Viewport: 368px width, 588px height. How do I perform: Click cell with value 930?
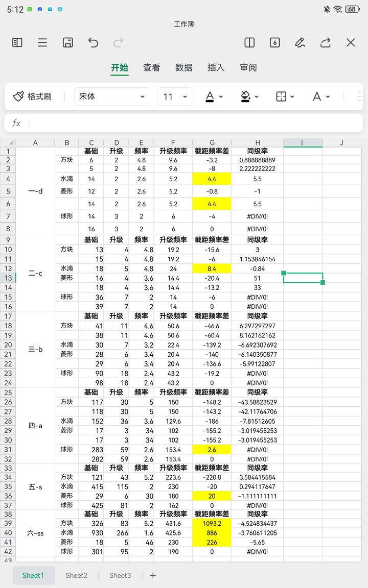tap(91, 532)
